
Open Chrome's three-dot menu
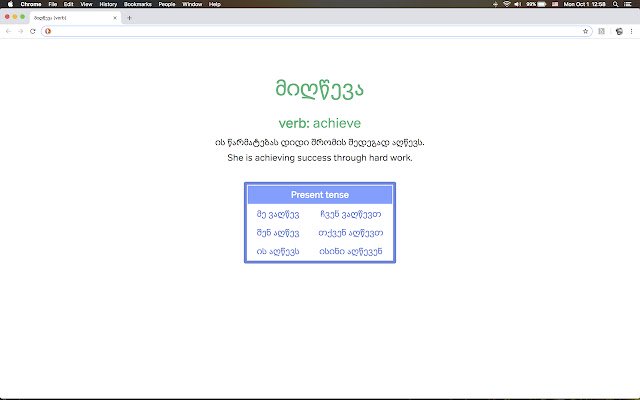[631, 31]
